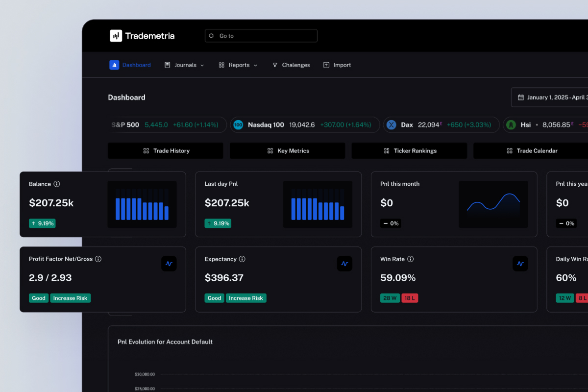Click the grid icon beside Key Metrics
Image resolution: width=588 pixels, height=392 pixels.
coord(270,151)
